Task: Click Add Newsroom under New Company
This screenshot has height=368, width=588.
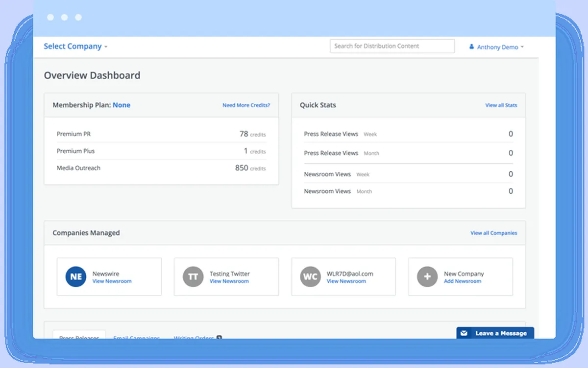Action: tap(462, 281)
